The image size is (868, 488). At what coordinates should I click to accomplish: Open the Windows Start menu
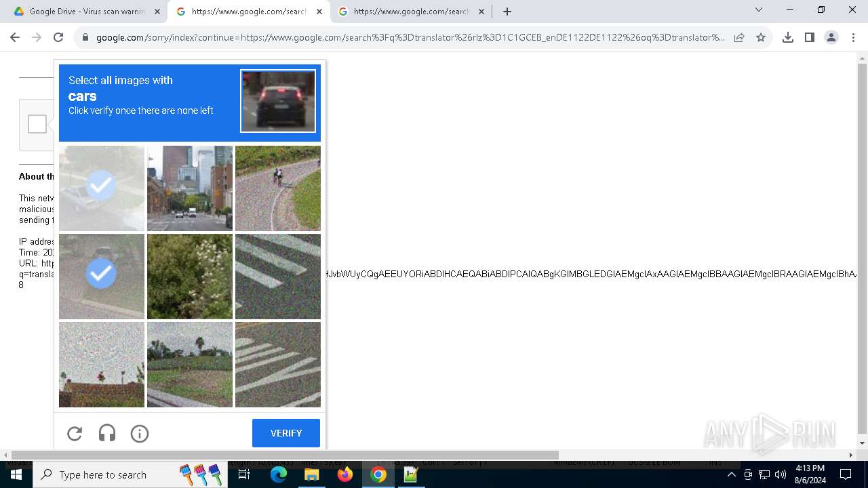16,474
